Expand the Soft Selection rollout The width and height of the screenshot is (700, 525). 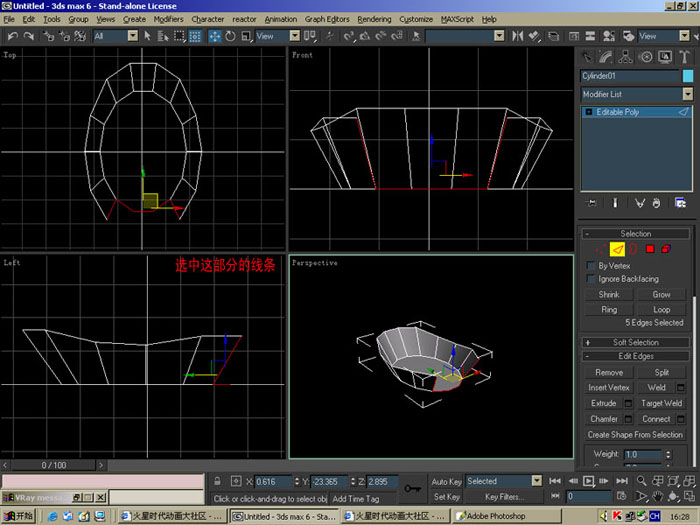pos(635,342)
